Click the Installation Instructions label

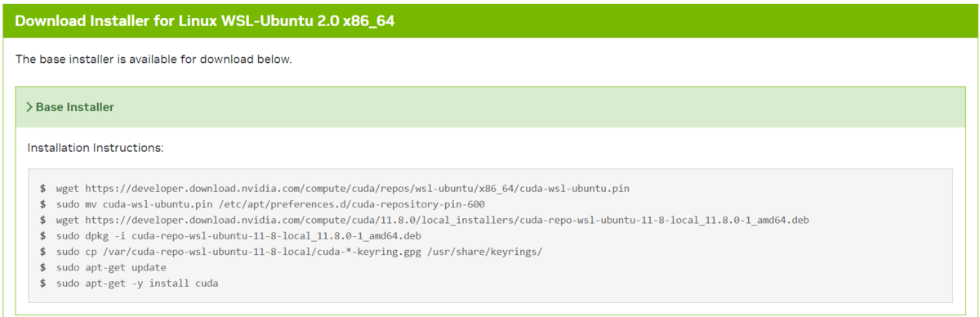tap(96, 148)
